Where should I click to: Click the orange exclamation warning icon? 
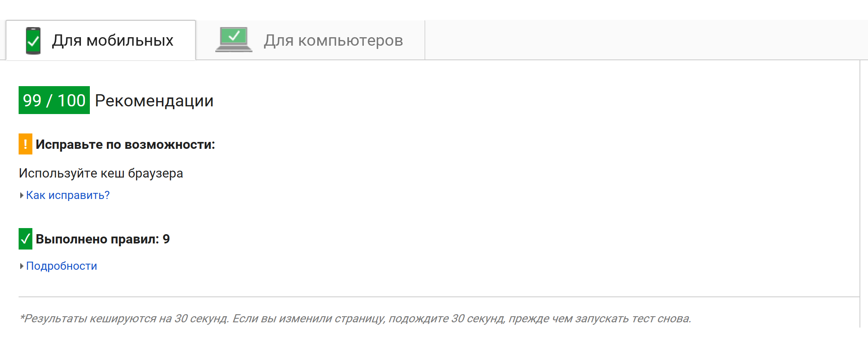pyautogui.click(x=25, y=144)
